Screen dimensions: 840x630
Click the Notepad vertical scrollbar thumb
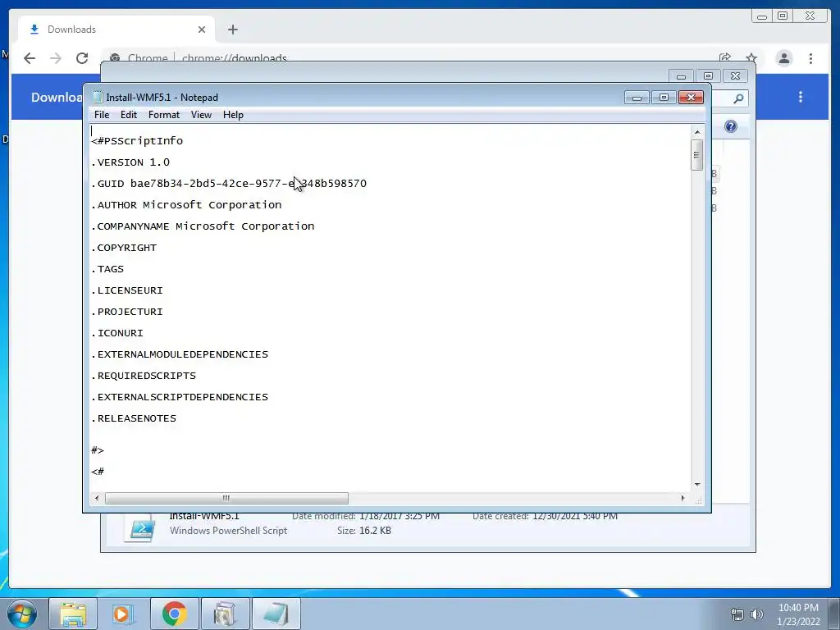tap(697, 155)
